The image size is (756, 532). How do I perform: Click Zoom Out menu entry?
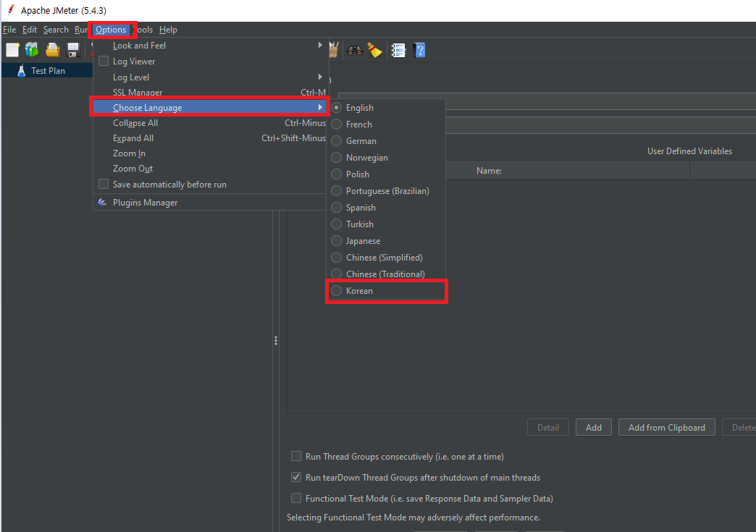(210, 169)
